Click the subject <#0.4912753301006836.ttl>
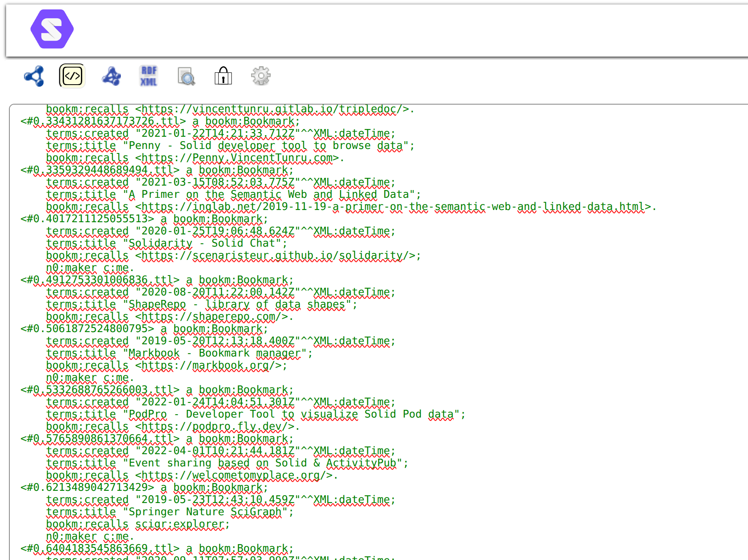Screen dimensions: 748x560 click(100, 280)
